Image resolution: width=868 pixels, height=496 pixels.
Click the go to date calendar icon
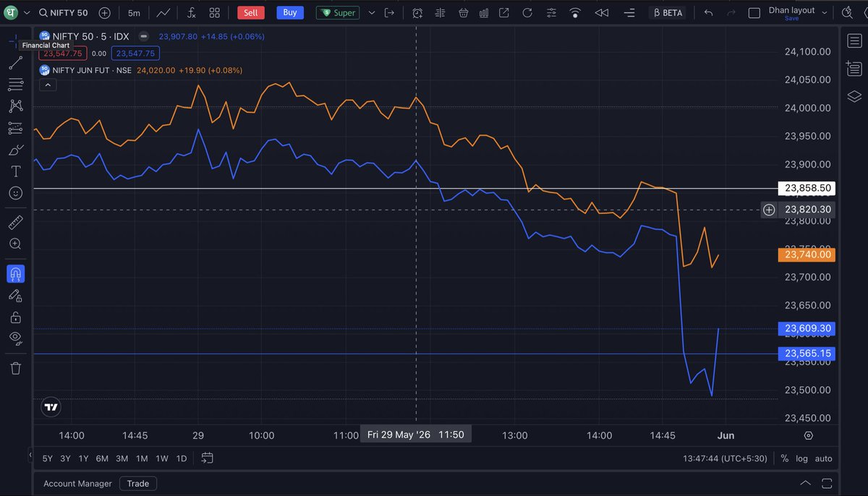point(207,458)
